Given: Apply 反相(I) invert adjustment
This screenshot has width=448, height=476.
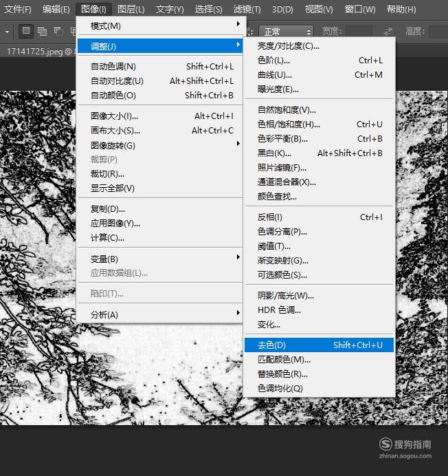Looking at the screenshot, I should click(x=319, y=217).
